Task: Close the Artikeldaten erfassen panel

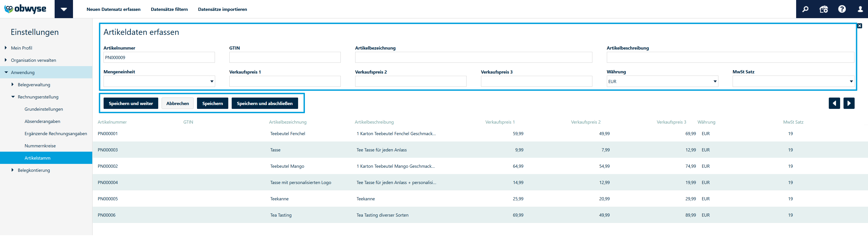Action: (860, 26)
